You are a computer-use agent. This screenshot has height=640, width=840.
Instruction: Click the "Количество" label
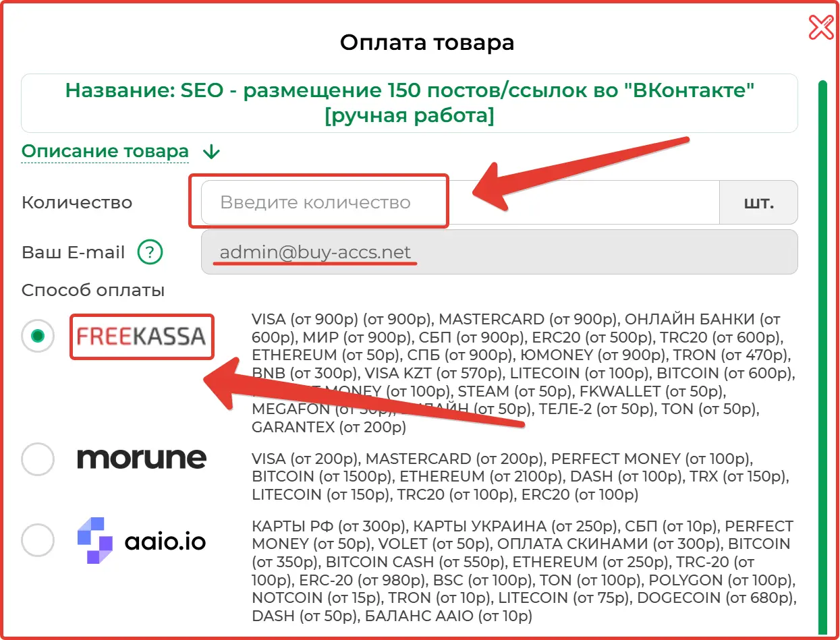[77, 202]
